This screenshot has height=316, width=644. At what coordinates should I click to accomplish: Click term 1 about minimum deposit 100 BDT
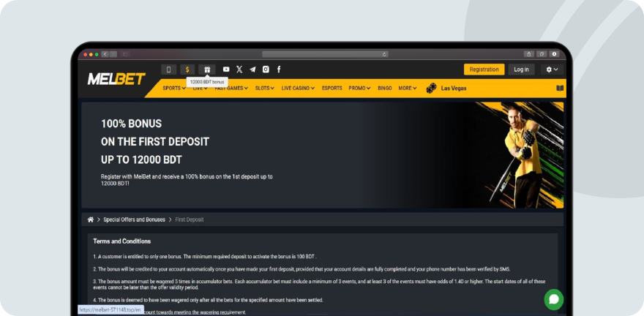coord(204,257)
